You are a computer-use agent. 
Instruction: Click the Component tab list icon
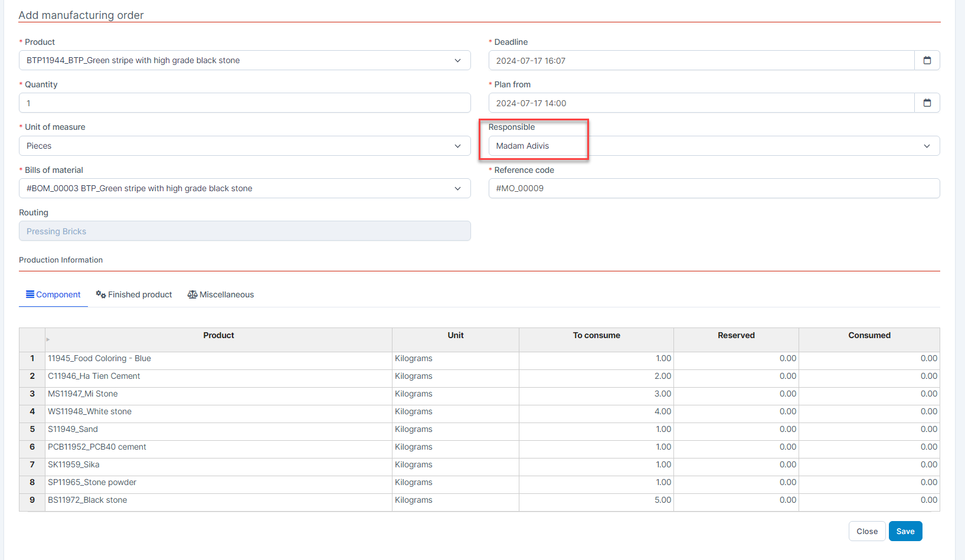pyautogui.click(x=30, y=294)
